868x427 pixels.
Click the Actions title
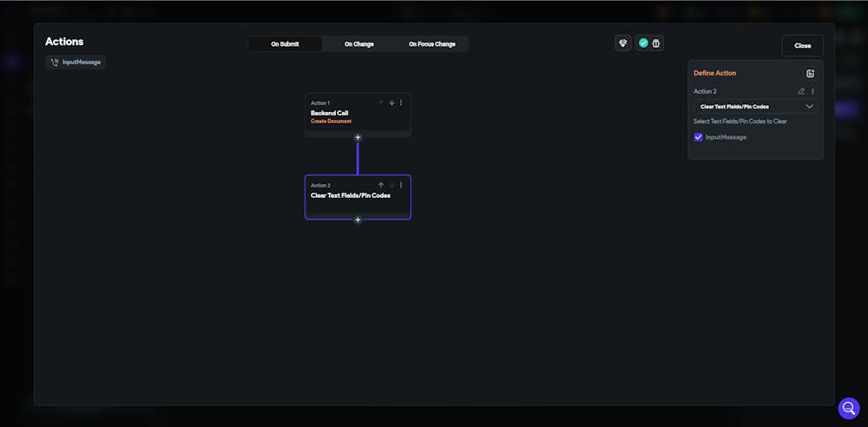(x=64, y=42)
